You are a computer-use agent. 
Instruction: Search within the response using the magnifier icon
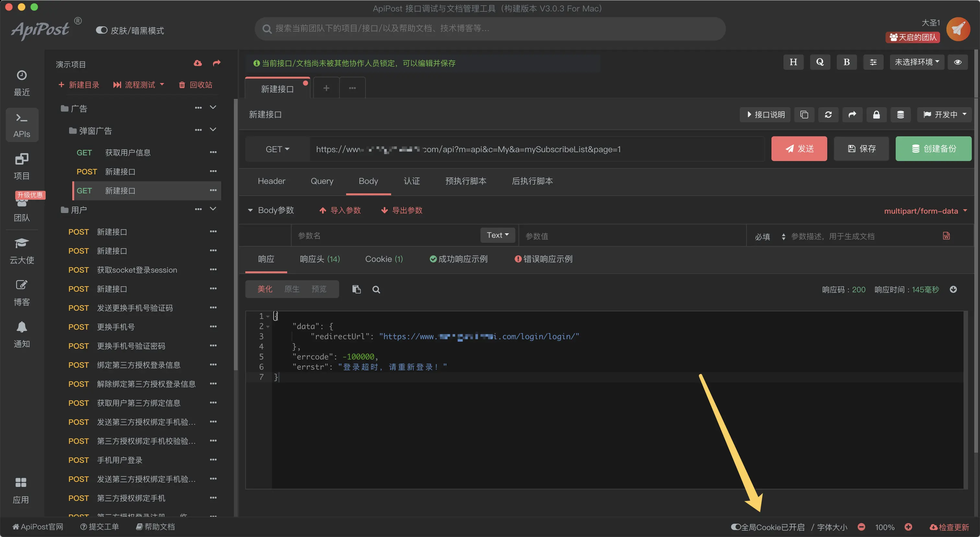376,289
